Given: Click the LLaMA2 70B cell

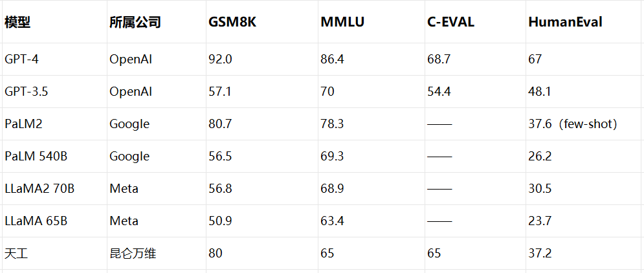Looking at the screenshot, I should point(39,189).
